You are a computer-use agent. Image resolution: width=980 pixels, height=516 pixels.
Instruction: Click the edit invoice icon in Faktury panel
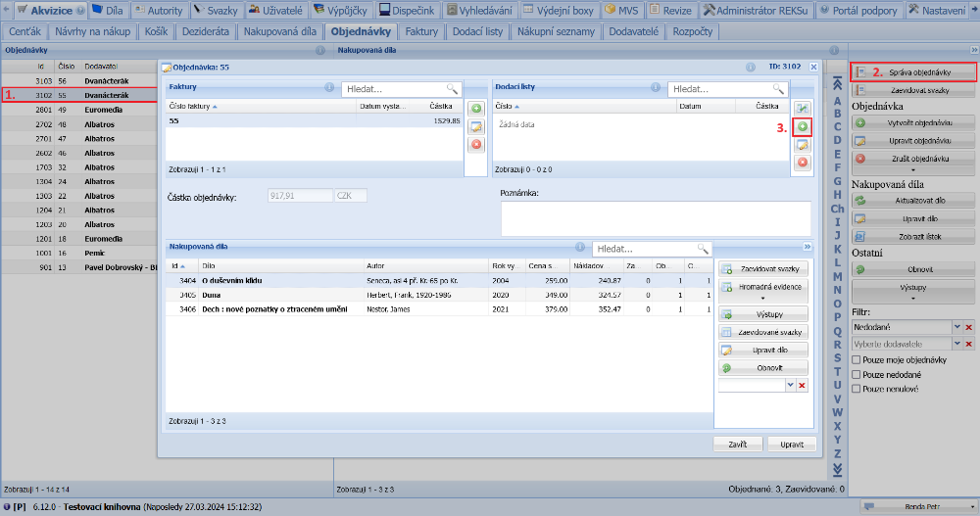476,126
